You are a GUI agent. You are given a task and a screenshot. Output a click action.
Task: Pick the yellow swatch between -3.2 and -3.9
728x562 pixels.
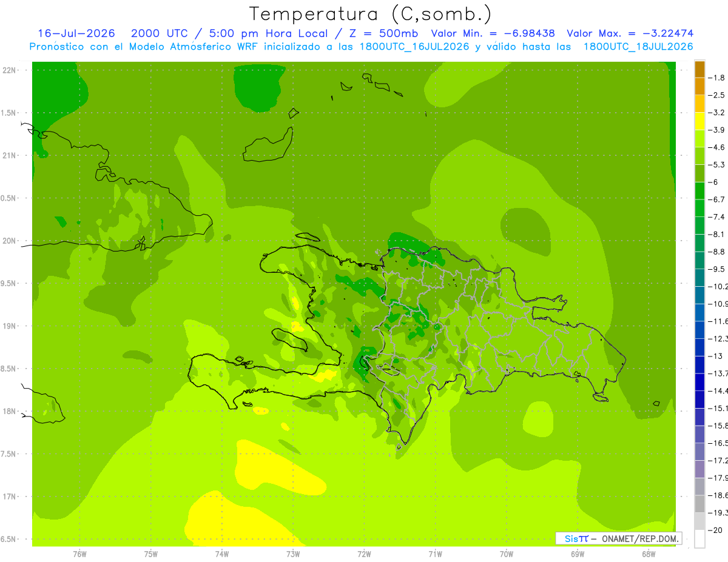pyautogui.click(x=699, y=121)
